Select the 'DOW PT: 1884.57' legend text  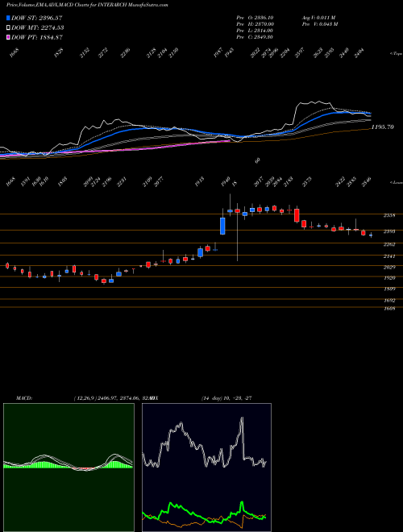tap(37, 37)
